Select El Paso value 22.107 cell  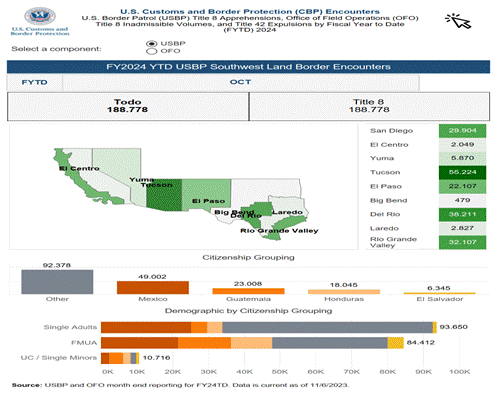coord(462,186)
